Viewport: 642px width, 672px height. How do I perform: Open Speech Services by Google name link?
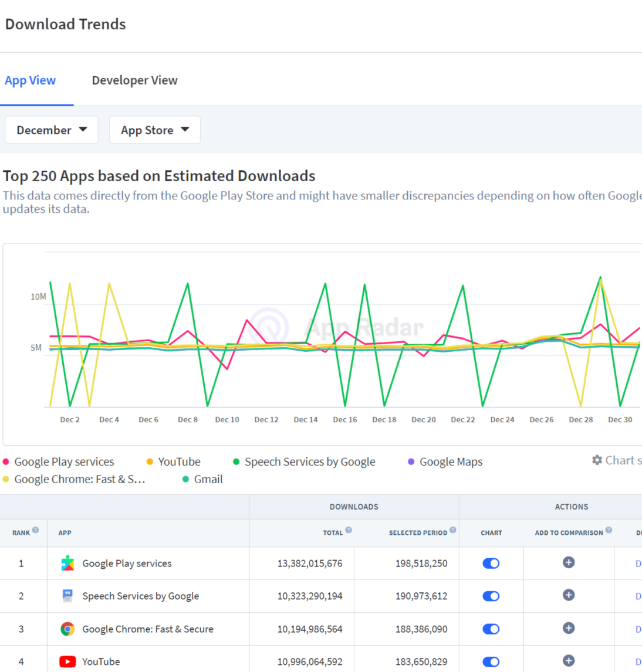(x=141, y=596)
